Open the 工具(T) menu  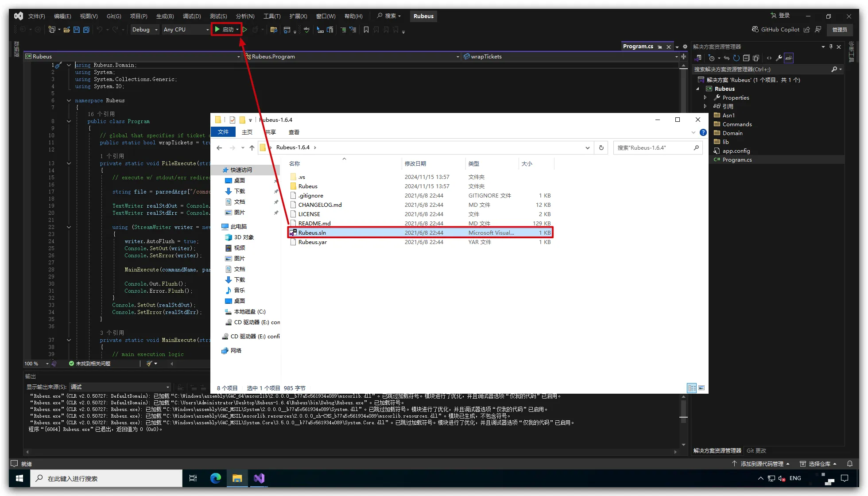pyautogui.click(x=272, y=16)
